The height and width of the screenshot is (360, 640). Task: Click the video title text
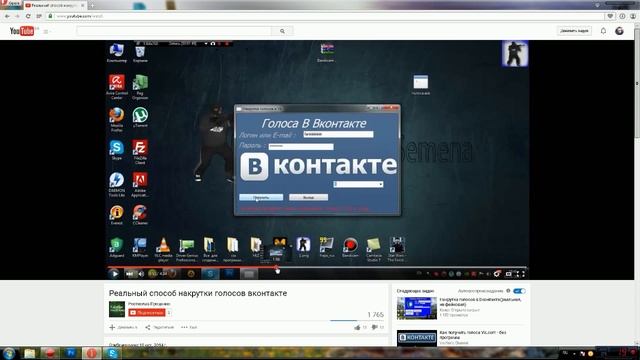[x=198, y=293]
